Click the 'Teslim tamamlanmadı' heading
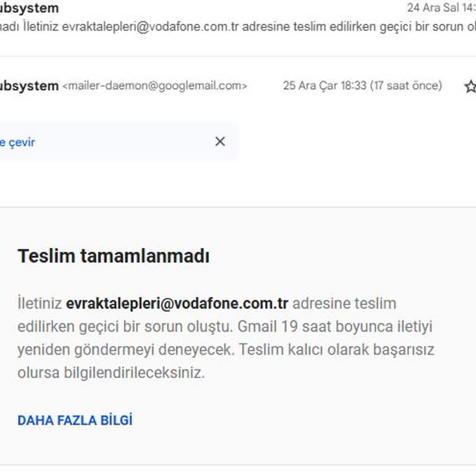This screenshot has height=476, width=476. click(113, 256)
